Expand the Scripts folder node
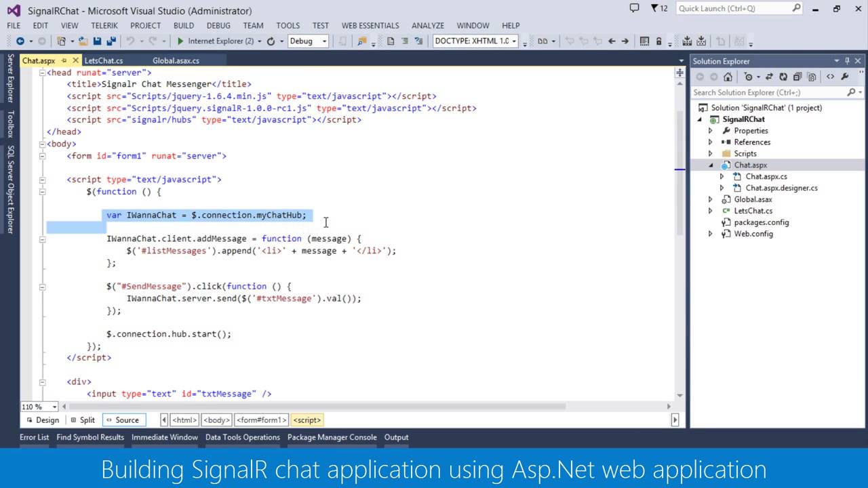 [x=711, y=154]
